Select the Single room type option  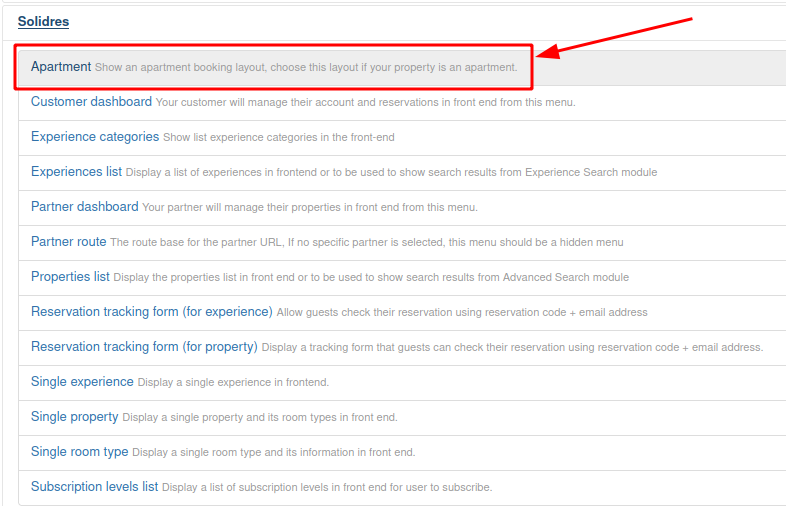click(x=79, y=452)
